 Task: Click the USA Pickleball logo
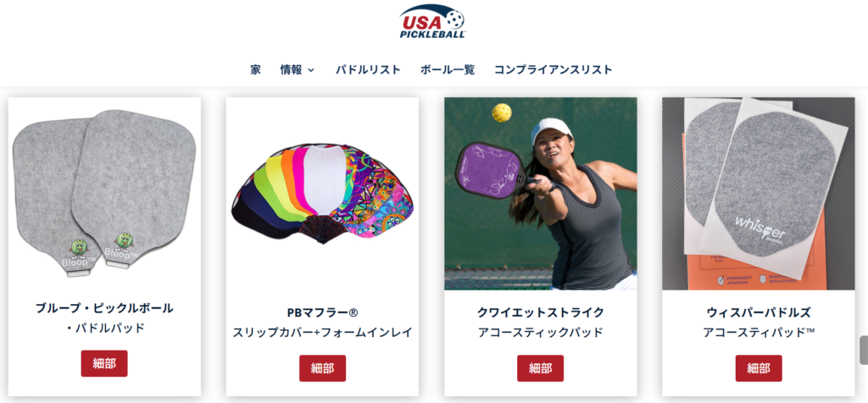[x=432, y=21]
